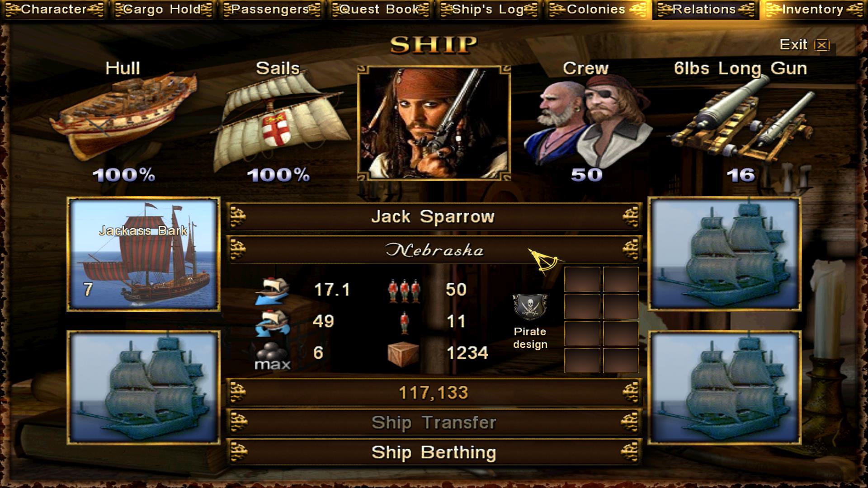The image size is (868, 488).
Task: Select the Crew portraits icon
Action: click(586, 120)
